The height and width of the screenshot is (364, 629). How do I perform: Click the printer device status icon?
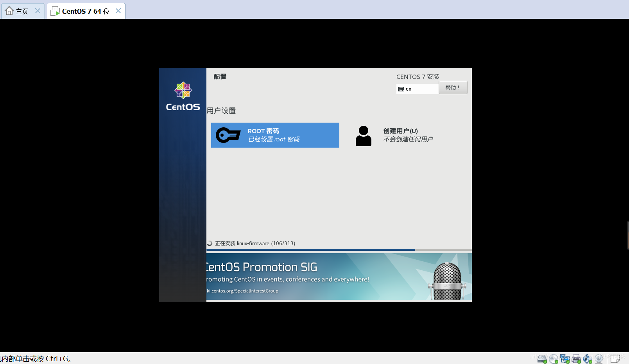(576, 359)
